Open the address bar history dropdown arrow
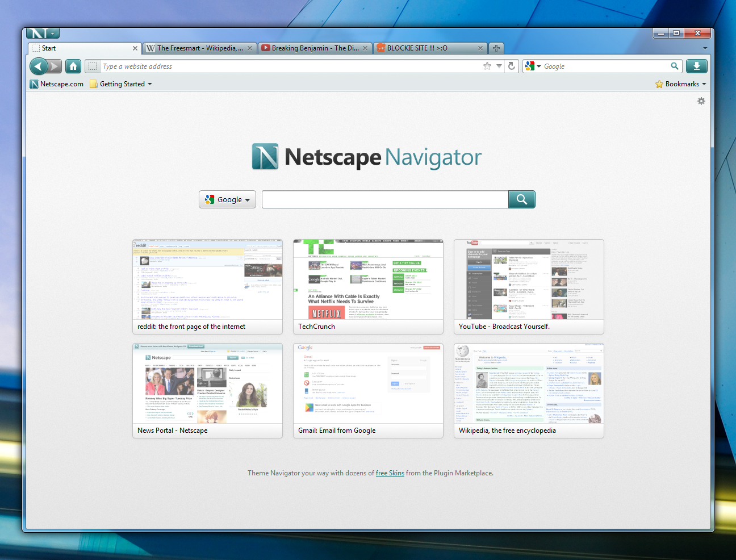Image resolution: width=736 pixels, height=560 pixels. [499, 66]
